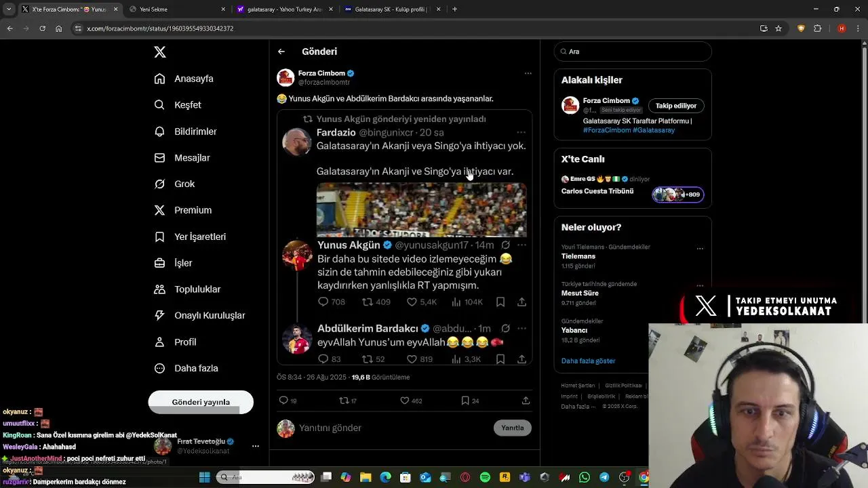Share Yunus Akgün tweet
868x488 pixels.
pos(521,302)
